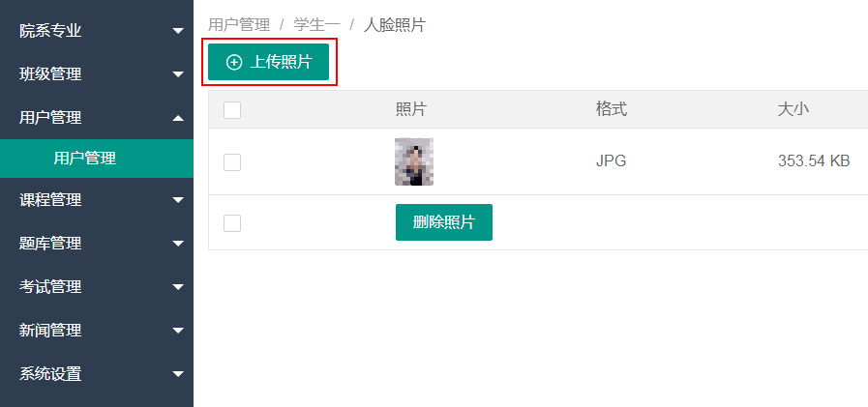868x407 pixels.
Task: Tick the checkbox beside the delete button
Action: [x=232, y=223]
